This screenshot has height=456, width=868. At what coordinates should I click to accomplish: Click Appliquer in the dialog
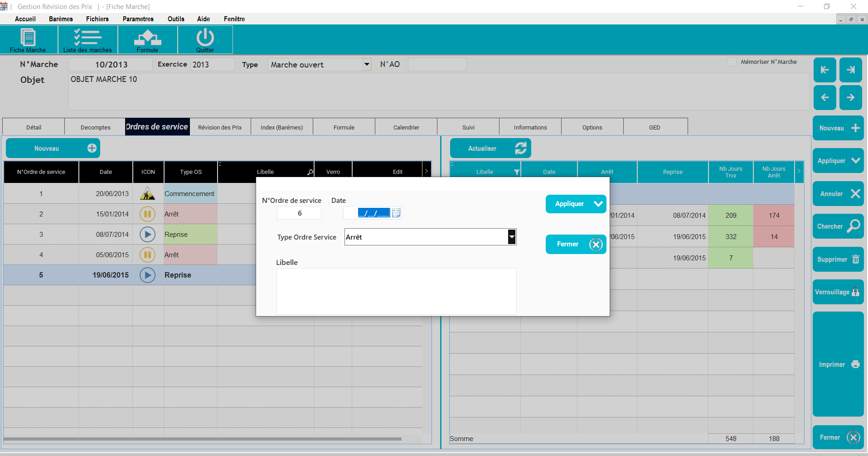tap(576, 204)
